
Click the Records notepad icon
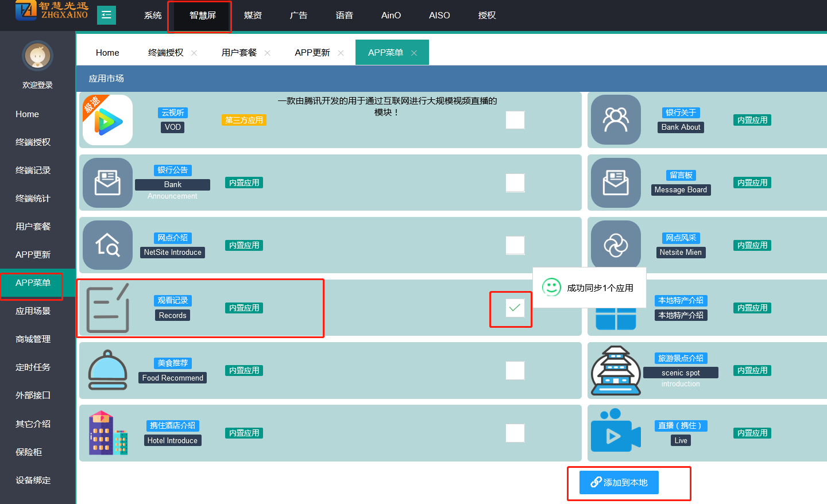107,308
